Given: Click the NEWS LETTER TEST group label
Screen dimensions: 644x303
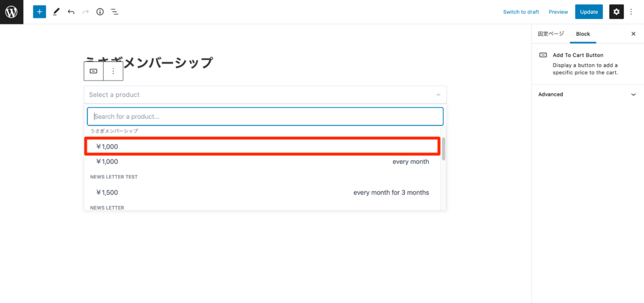Looking at the screenshot, I should [114, 177].
